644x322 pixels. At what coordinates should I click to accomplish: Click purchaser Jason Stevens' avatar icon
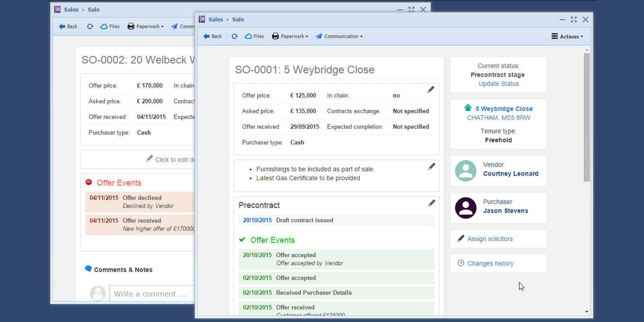click(x=466, y=208)
